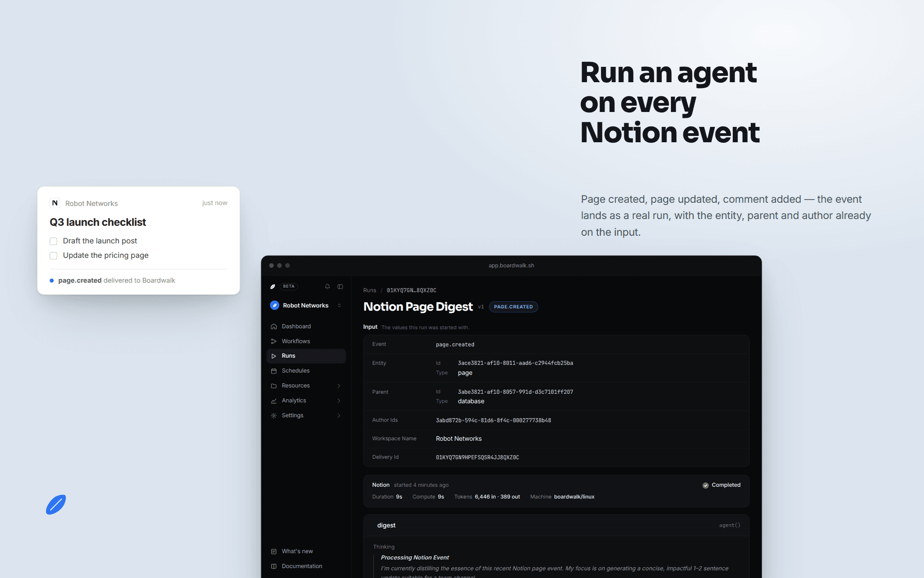Click the Runs play icon
Viewport: 924px width, 578px height.
pyautogui.click(x=274, y=356)
